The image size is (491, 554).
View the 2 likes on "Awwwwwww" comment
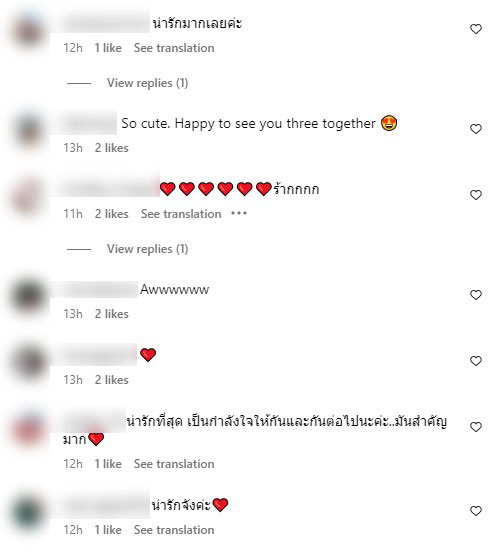click(x=111, y=314)
